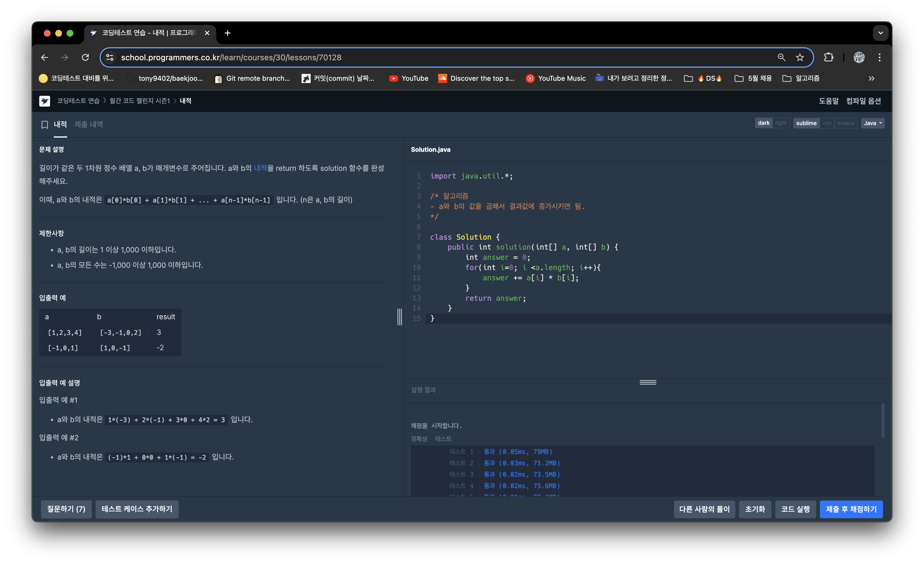Select the 내적 problem tab

60,125
